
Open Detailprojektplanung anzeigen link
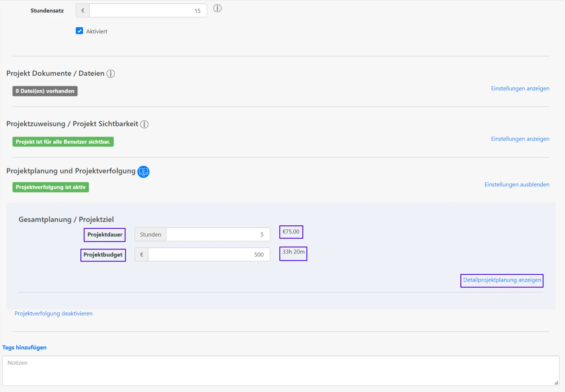[502, 280]
